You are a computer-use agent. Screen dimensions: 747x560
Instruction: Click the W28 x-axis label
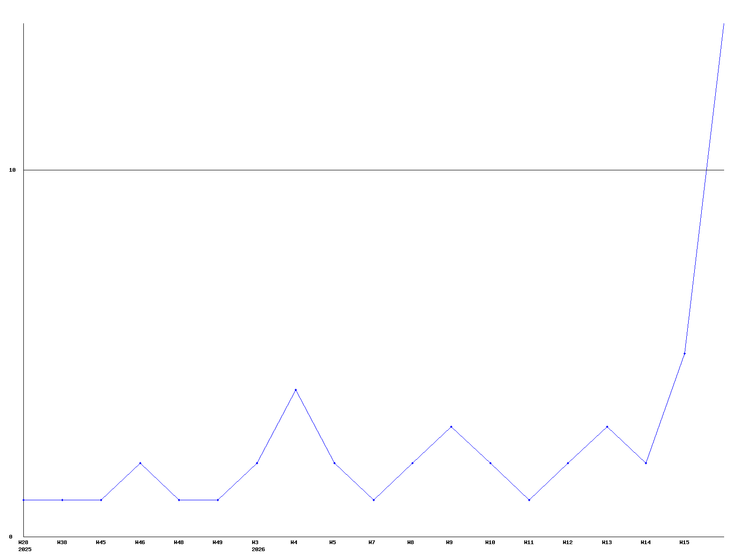coord(23,542)
